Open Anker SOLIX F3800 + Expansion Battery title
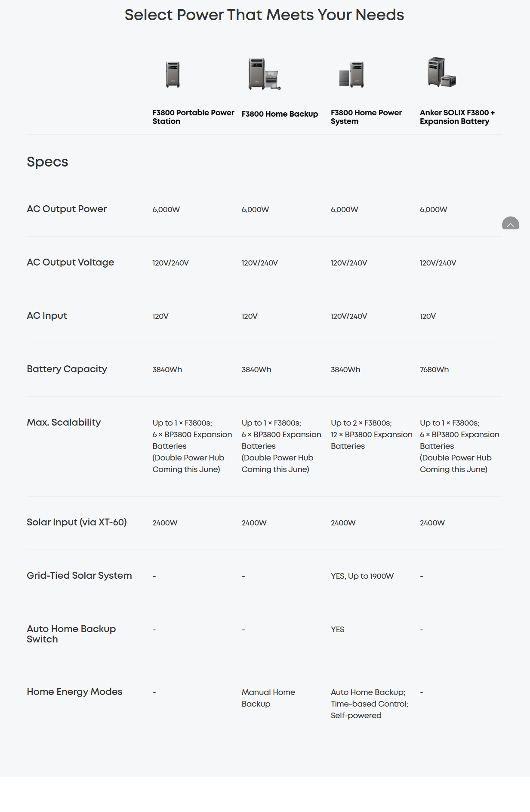The image size is (530, 812). pyautogui.click(x=457, y=117)
